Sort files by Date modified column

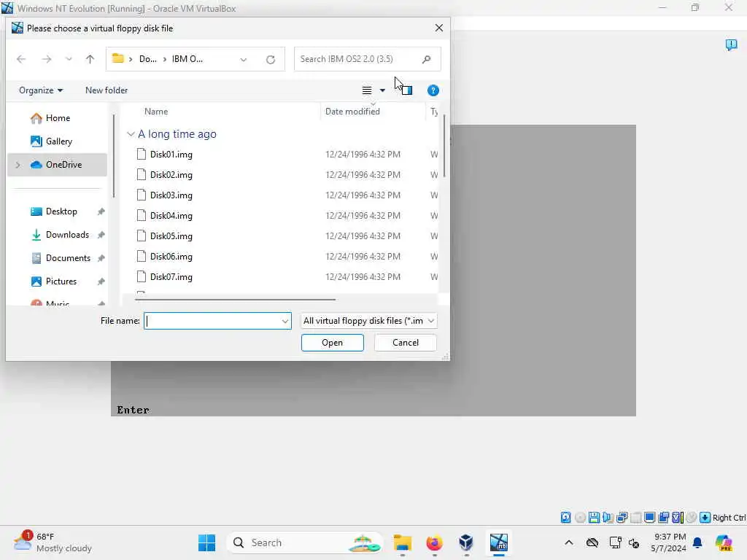click(x=352, y=112)
